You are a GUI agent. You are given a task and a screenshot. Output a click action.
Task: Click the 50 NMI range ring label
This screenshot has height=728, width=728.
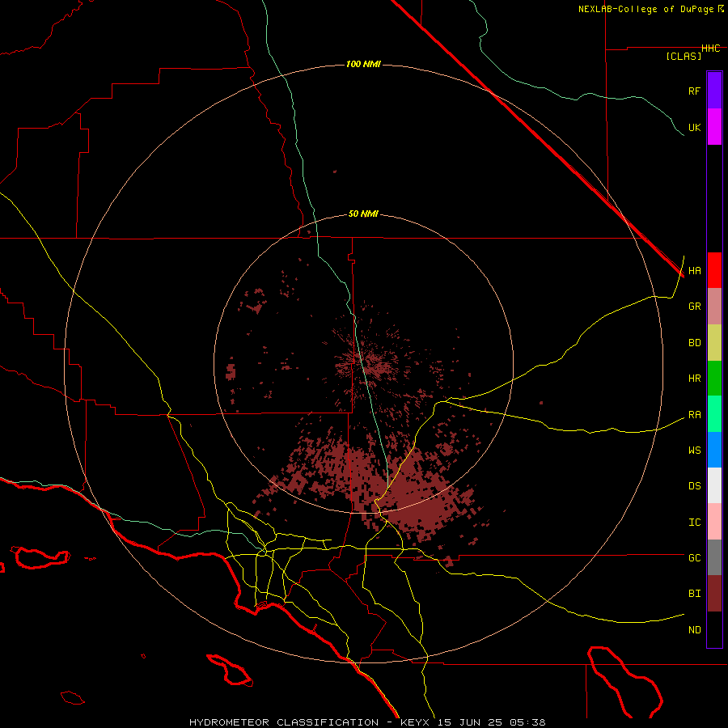click(x=363, y=214)
